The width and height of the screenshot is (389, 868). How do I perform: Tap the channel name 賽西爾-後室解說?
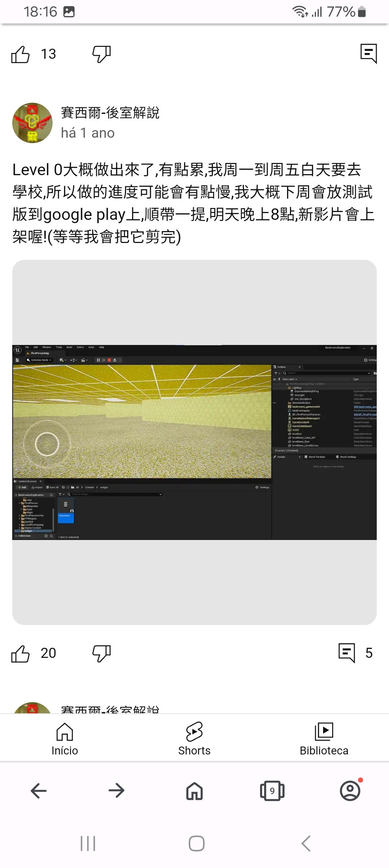(x=110, y=113)
